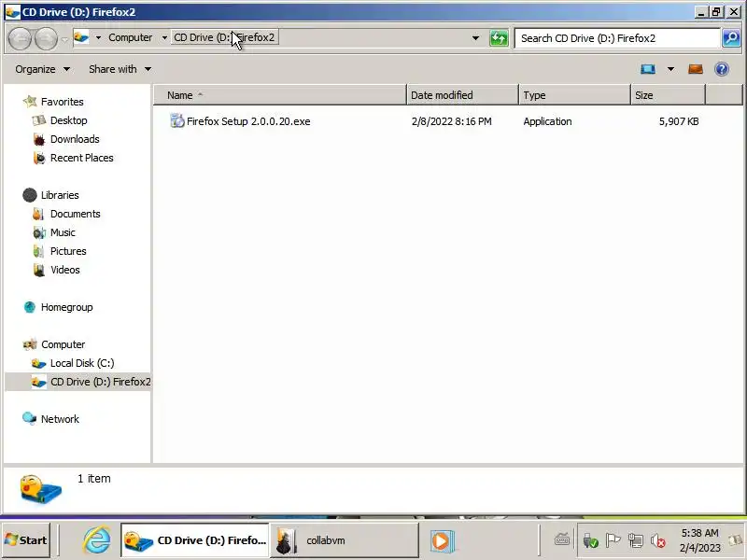
Task: Open the Start menu
Action: (x=26, y=540)
